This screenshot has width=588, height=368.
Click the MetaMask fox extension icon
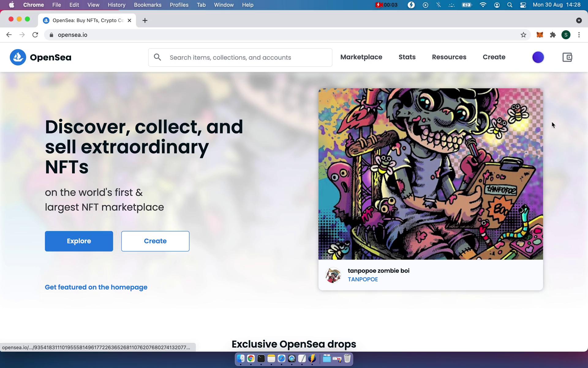click(540, 35)
